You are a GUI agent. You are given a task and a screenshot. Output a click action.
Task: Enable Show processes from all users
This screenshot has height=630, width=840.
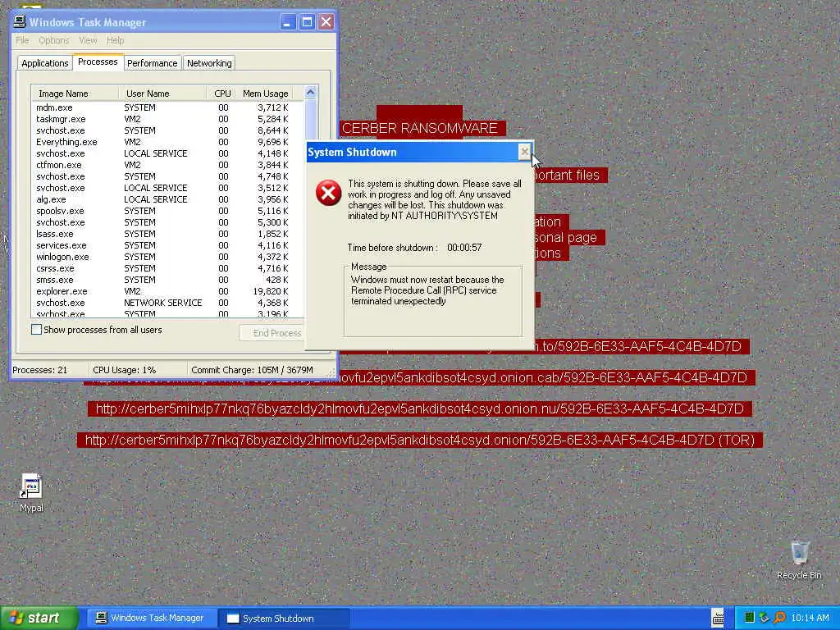[36, 330]
